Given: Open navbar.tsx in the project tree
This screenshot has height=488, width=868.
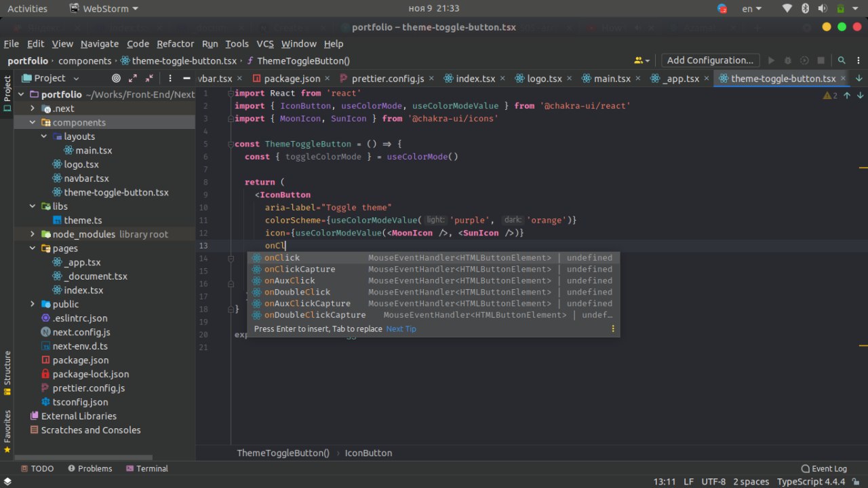Looking at the screenshot, I should [x=86, y=179].
